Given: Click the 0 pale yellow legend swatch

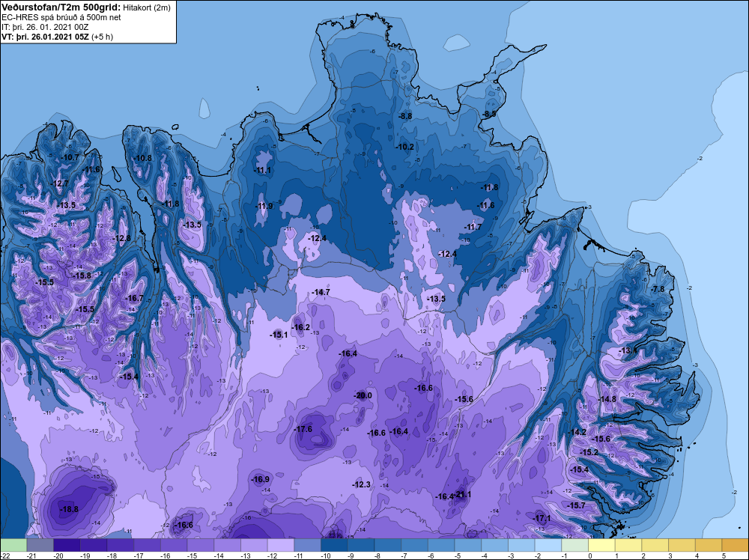Looking at the screenshot, I should point(602,545).
